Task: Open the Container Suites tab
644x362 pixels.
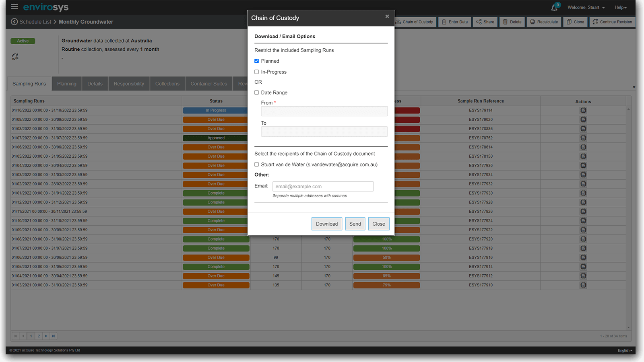Action: pos(208,84)
